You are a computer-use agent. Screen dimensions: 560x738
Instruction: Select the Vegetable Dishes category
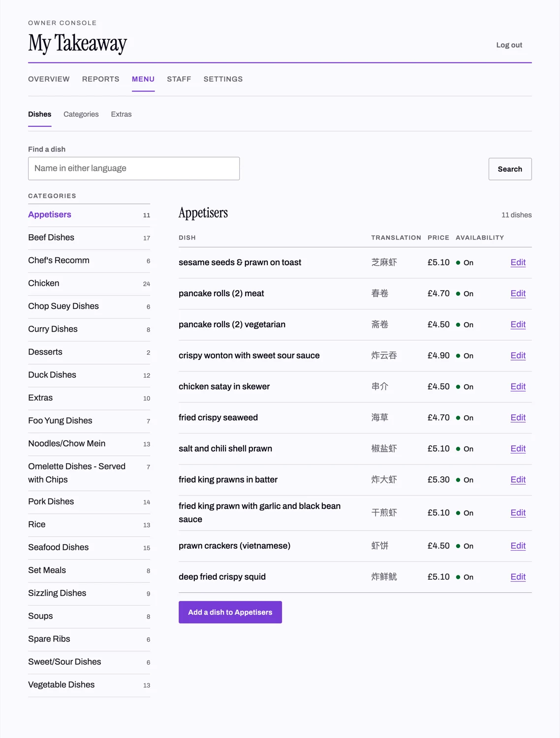[x=89, y=685]
